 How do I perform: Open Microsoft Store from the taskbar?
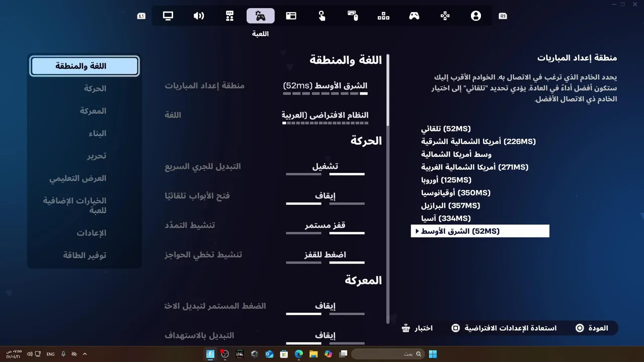284,354
